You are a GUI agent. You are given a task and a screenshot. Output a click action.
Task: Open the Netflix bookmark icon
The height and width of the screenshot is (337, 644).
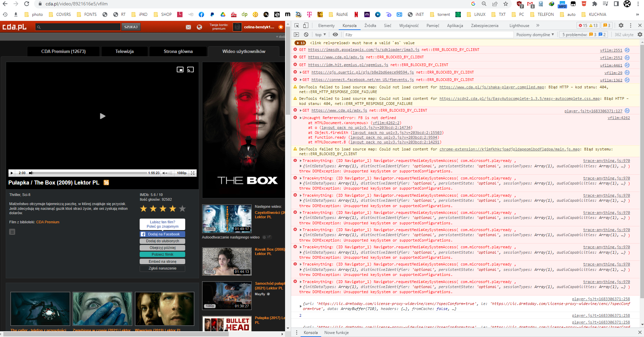356,15
